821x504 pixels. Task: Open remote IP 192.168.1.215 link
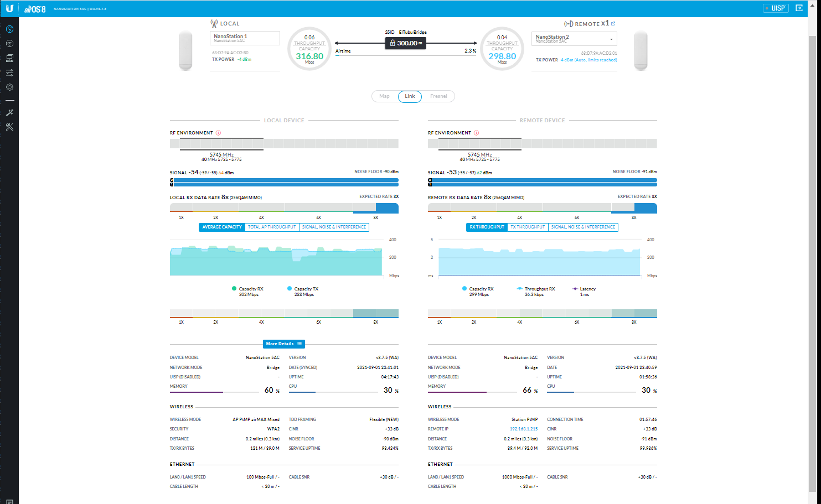click(523, 429)
